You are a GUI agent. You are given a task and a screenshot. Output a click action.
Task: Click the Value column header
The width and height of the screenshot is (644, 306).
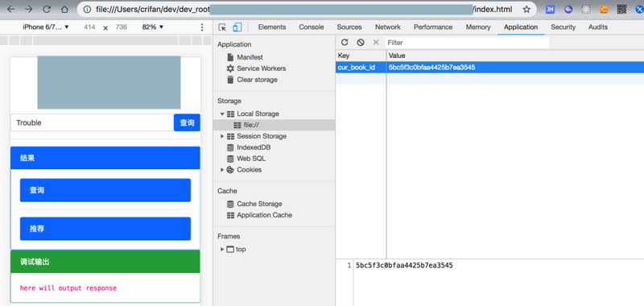(515, 56)
